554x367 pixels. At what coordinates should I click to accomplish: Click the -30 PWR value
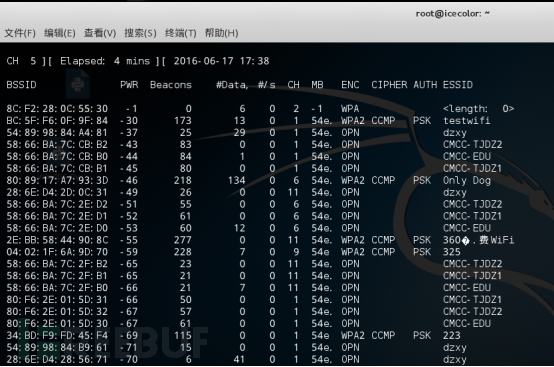point(129,120)
